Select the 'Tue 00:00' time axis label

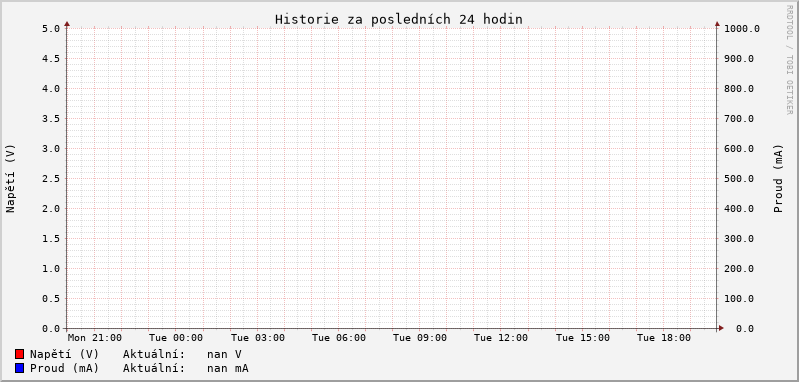176,338
